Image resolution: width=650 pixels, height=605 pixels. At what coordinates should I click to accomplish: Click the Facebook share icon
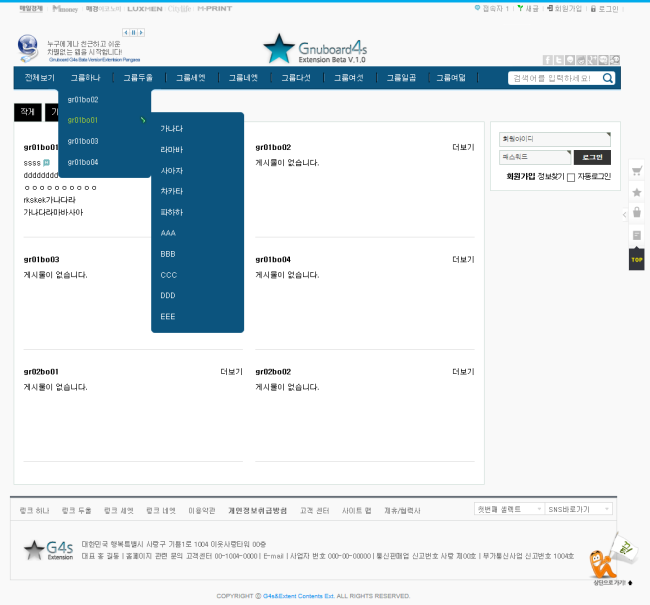tap(548, 60)
